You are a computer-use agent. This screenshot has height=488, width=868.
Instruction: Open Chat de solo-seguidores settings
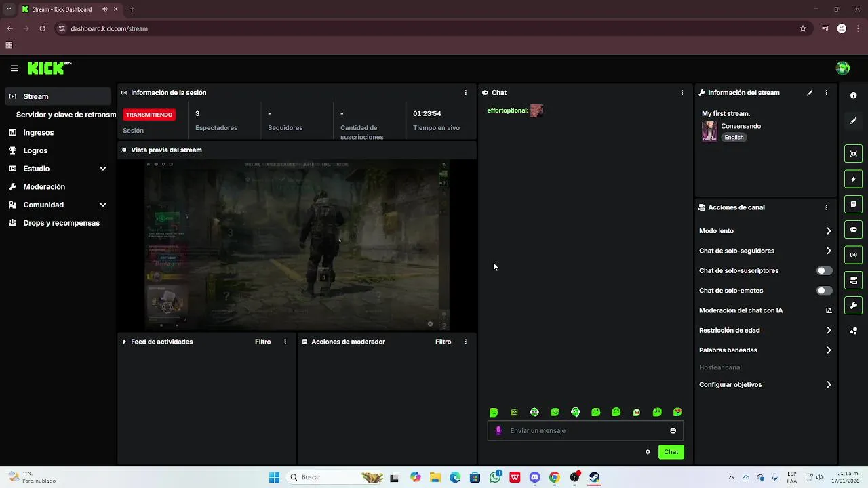[x=766, y=251]
